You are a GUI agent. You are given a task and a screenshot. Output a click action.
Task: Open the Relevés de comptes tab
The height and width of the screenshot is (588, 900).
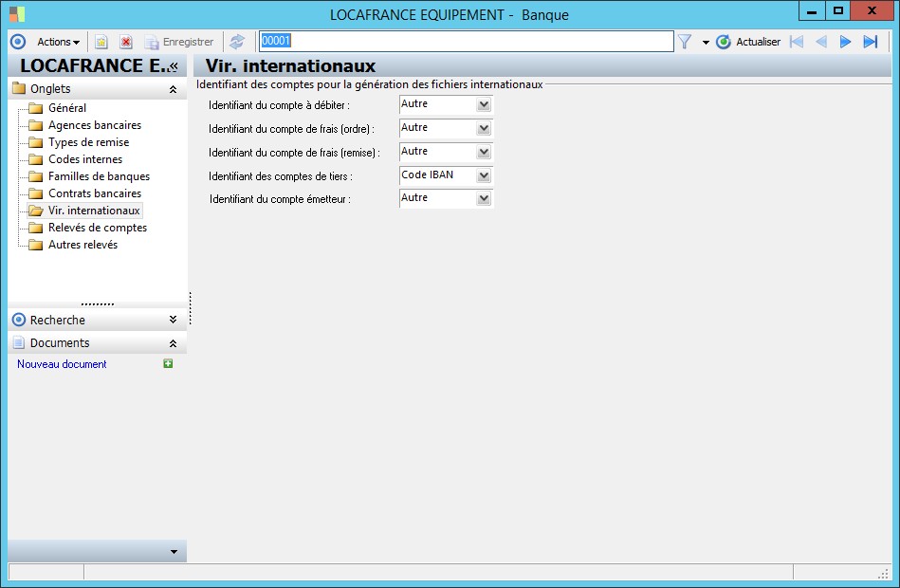(98, 228)
